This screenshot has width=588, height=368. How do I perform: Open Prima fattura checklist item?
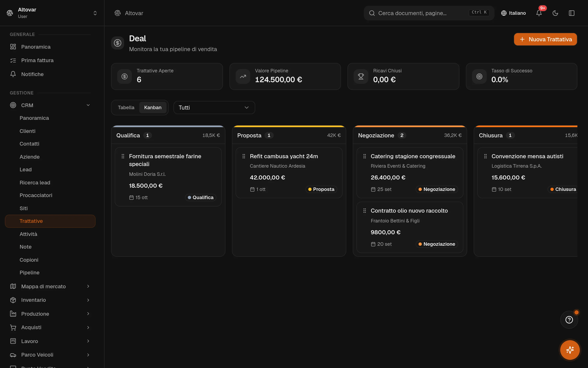50,60
